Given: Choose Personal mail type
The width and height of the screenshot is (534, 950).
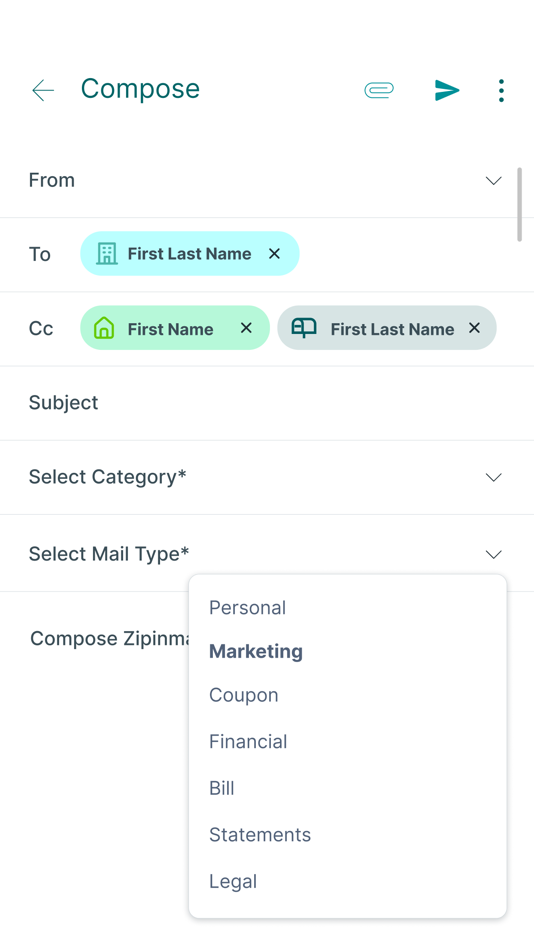Looking at the screenshot, I should point(247,608).
